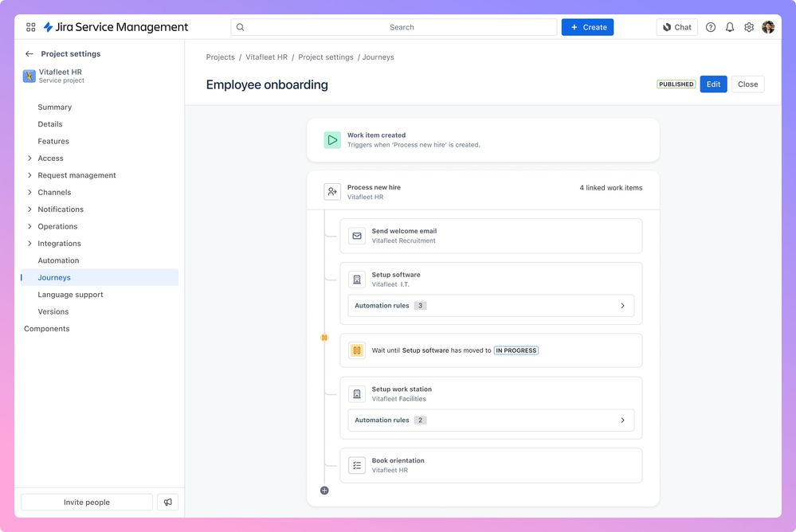Open the Versions settings page

coord(53,311)
